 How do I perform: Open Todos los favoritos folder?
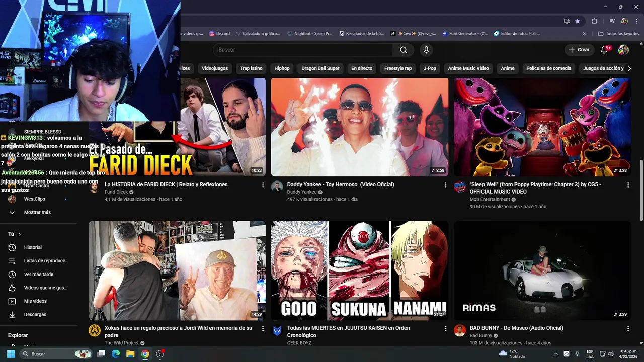pyautogui.click(x=618, y=34)
